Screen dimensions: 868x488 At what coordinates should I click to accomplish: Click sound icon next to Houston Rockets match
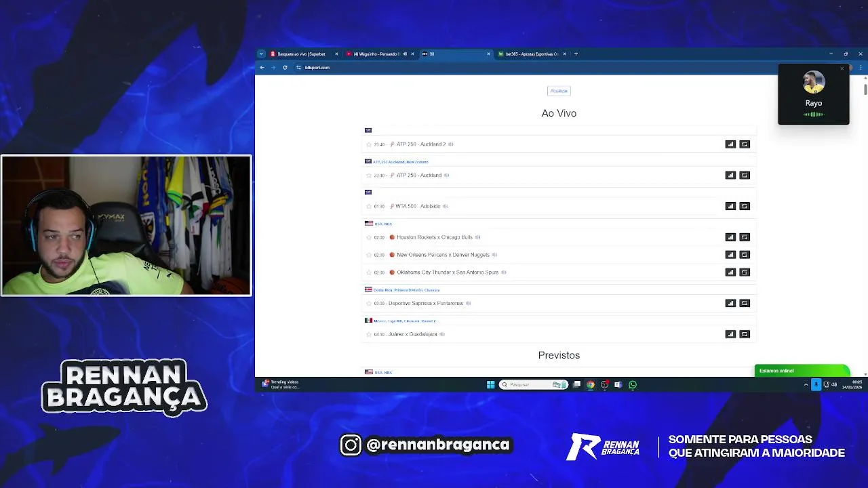(x=477, y=237)
